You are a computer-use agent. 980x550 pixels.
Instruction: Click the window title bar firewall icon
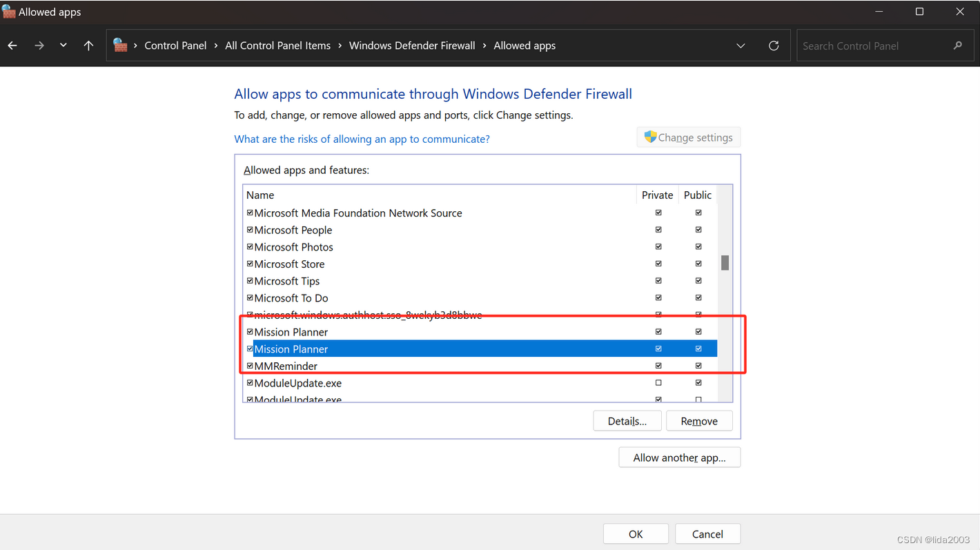(8, 12)
